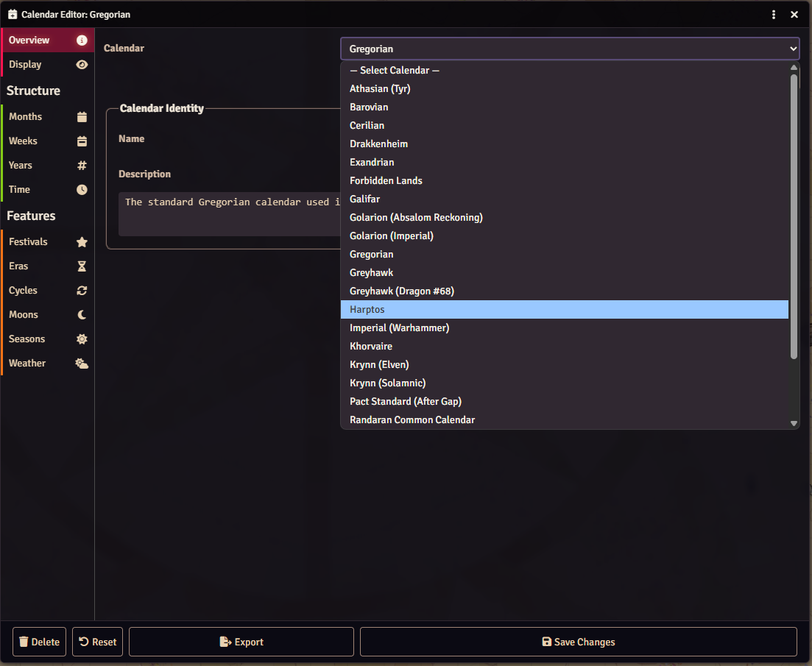Select the Eras hourglass icon

(x=81, y=266)
